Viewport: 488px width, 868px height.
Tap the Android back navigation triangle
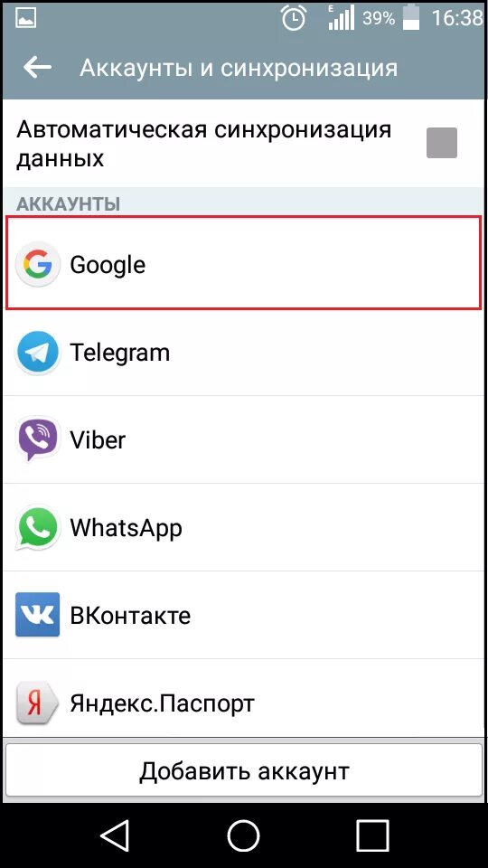pos(115,835)
